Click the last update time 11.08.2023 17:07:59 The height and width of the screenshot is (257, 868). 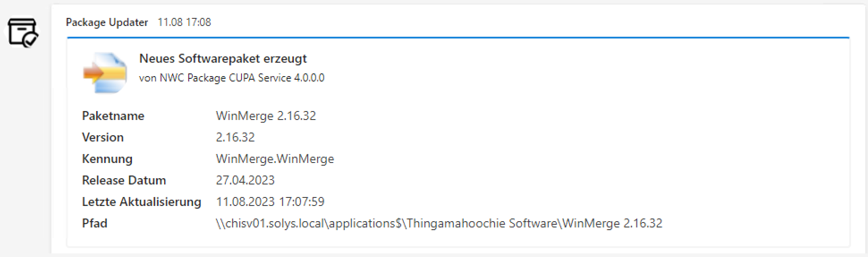[270, 202]
